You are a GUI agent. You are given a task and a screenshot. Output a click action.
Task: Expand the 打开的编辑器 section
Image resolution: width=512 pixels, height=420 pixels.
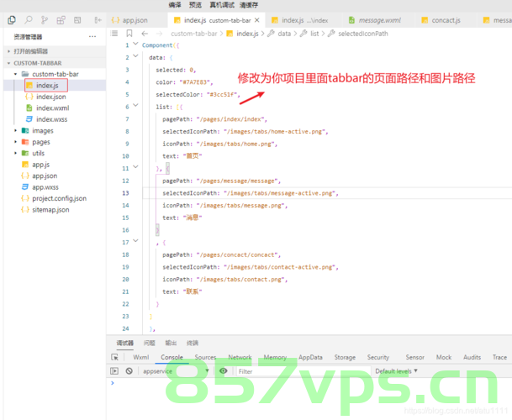coord(55,51)
